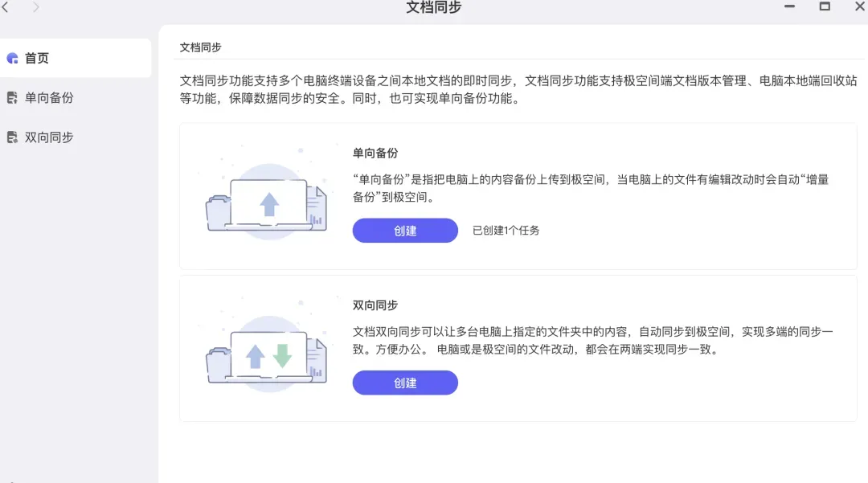This screenshot has height=483, width=868.
Task: Maximize the 文档同步 window
Action: (x=825, y=6)
